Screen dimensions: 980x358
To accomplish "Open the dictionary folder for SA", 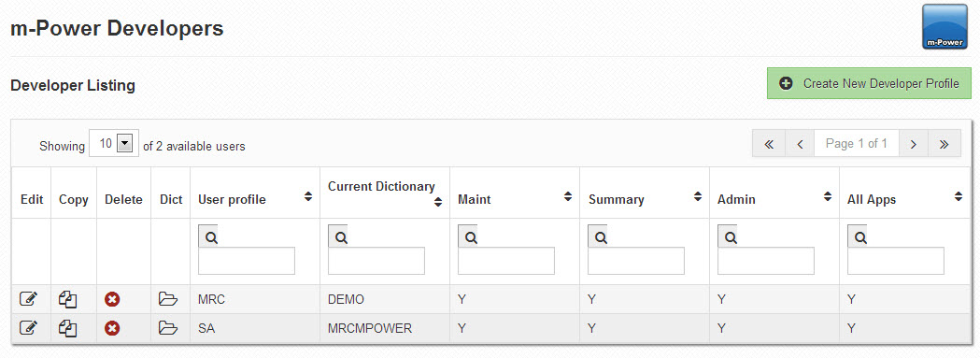I will (168, 327).
